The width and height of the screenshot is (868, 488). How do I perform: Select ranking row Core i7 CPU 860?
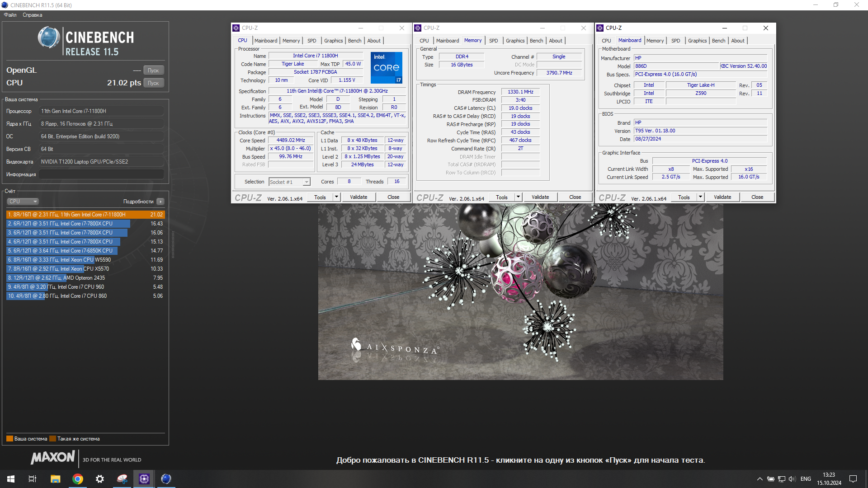[85, 296]
